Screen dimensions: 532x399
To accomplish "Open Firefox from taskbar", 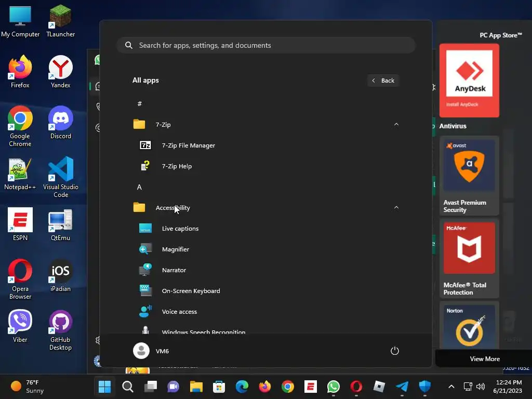I will (x=264, y=387).
